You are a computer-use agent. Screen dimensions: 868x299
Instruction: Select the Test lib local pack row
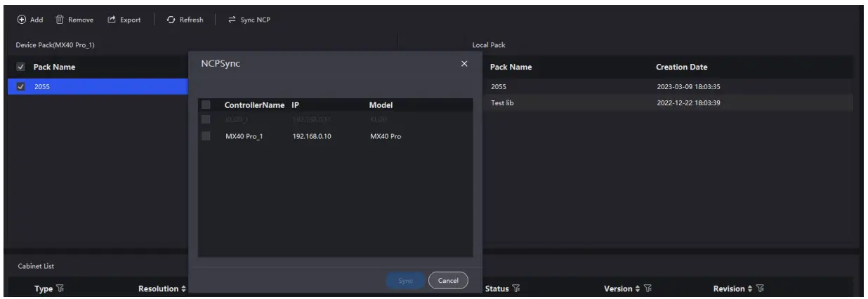(667, 102)
